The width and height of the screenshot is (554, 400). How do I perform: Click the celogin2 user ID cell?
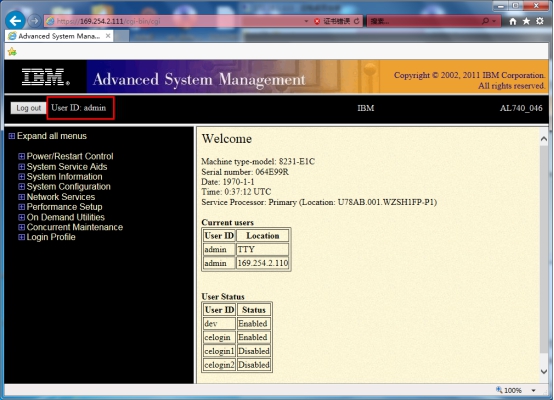click(219, 365)
